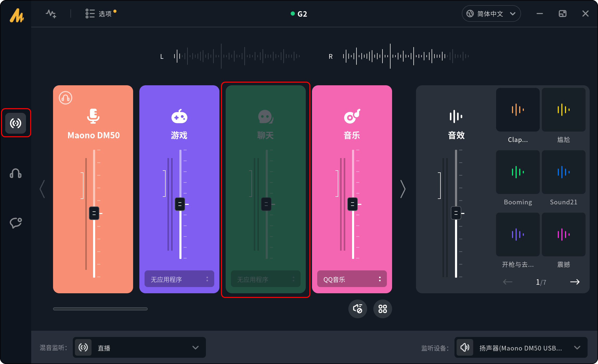
Task: Play the Clap sound effect pad
Action: [x=518, y=110]
